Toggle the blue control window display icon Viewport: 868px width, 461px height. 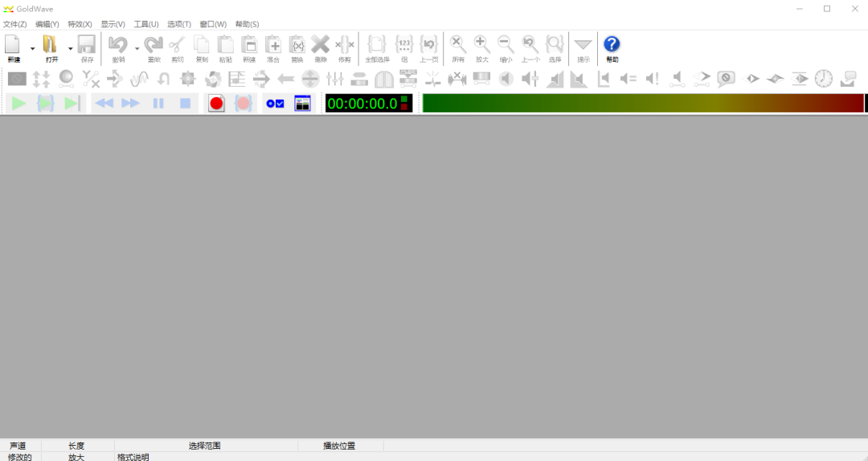click(302, 103)
